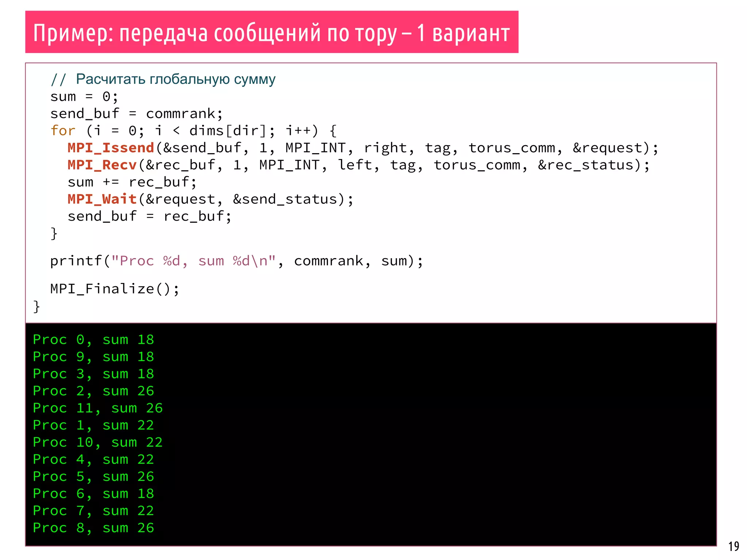Click the output line 'Proc 11, sum 26'
This screenshot has height=560, width=747.
98,408
